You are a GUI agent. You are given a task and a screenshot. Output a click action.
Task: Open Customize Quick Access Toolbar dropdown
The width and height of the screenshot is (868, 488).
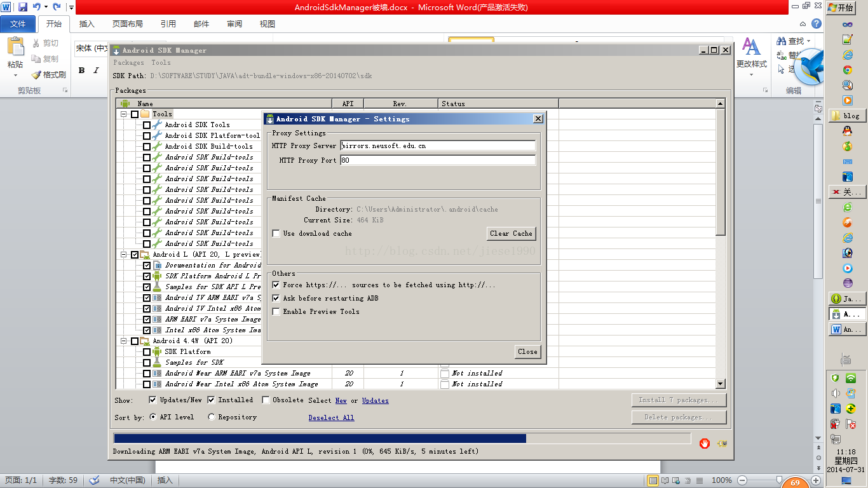point(71,8)
